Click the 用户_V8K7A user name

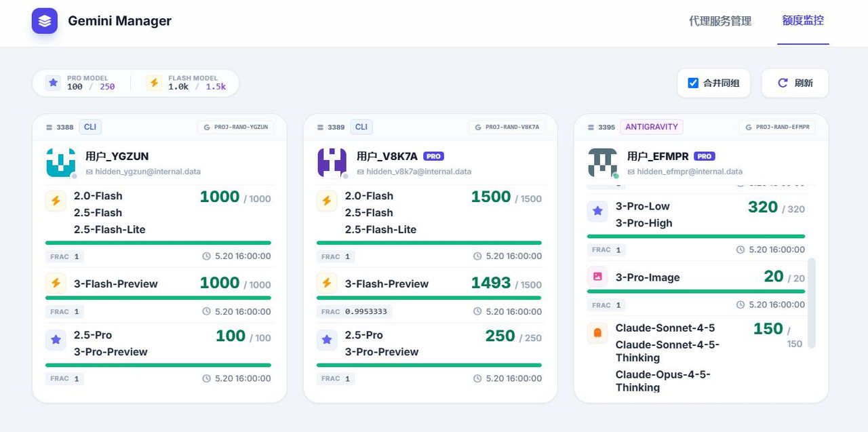pos(387,156)
